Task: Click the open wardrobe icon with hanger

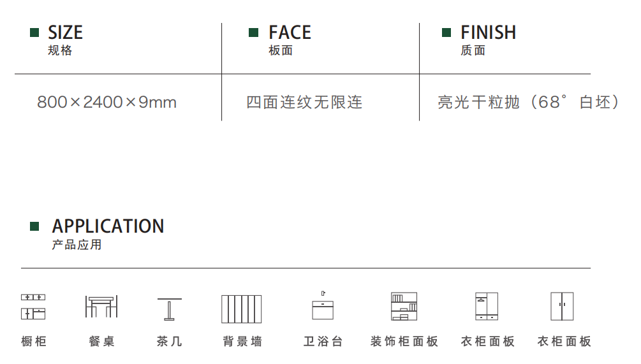Action: pyautogui.click(x=487, y=307)
